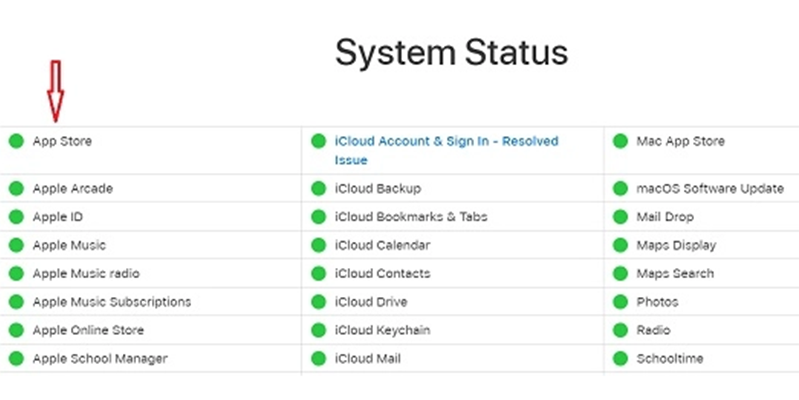Click the green dot beside Apple Music
The height and width of the screenshot is (400, 799).
point(16,245)
